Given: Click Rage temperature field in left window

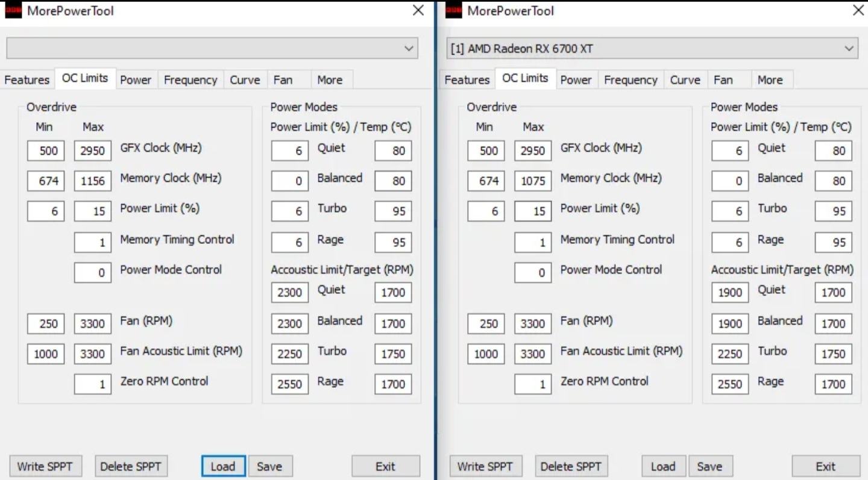Looking at the screenshot, I should pos(393,242).
